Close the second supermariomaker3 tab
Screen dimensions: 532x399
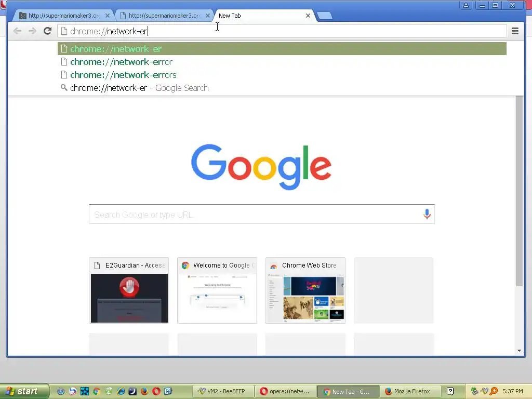[208, 16]
